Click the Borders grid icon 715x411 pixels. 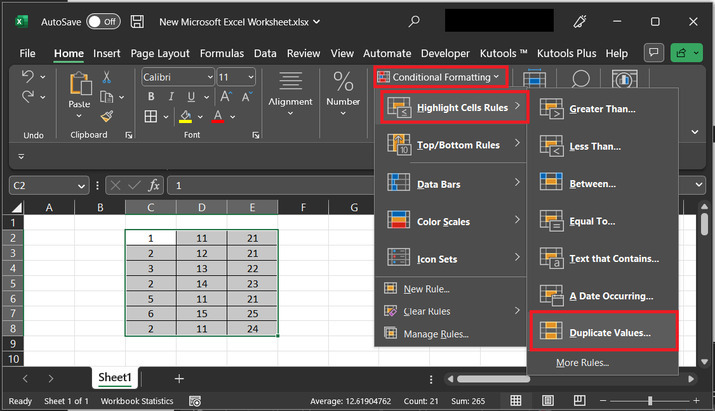click(x=151, y=117)
